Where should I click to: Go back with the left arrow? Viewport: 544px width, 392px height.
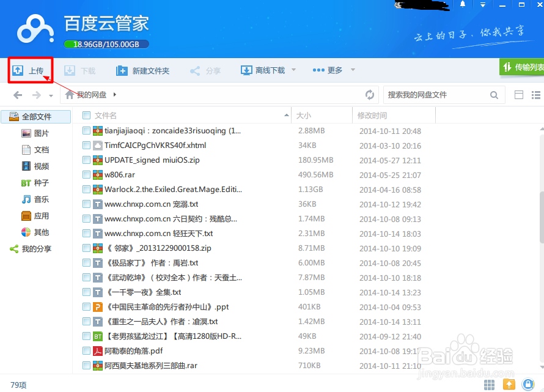coord(18,95)
